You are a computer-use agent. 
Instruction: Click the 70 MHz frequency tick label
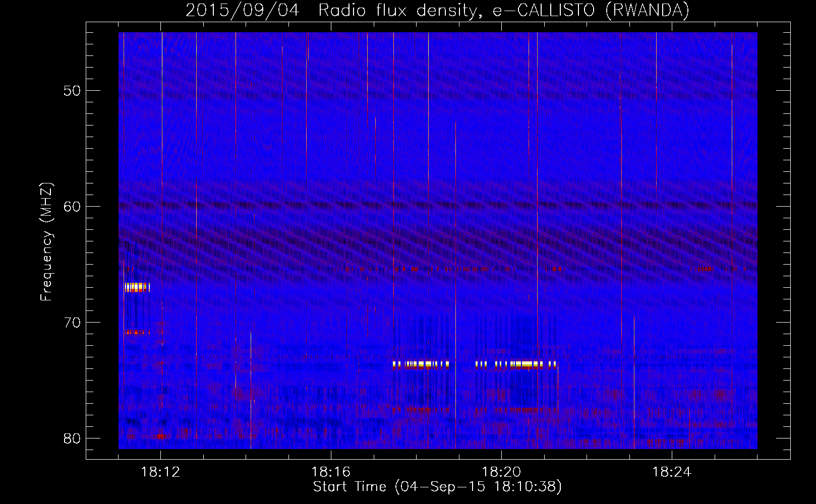coord(72,323)
